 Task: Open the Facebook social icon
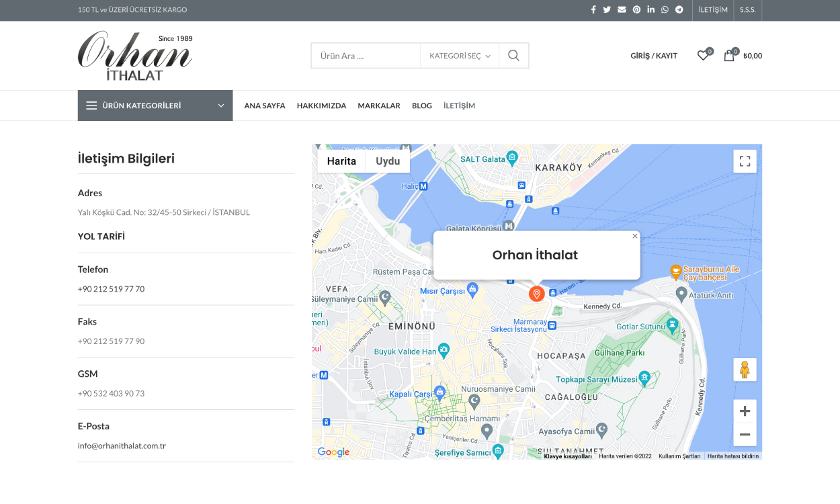(x=593, y=10)
